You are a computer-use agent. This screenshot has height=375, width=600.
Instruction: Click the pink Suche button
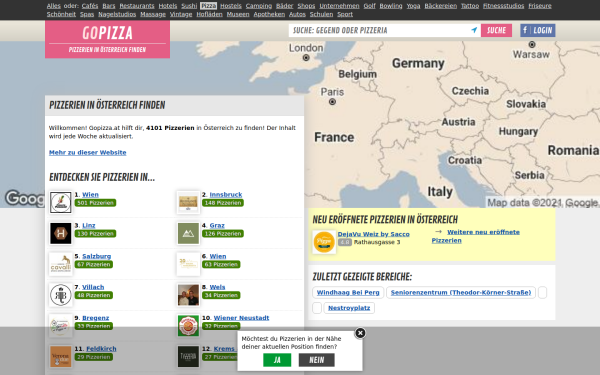pyautogui.click(x=496, y=30)
